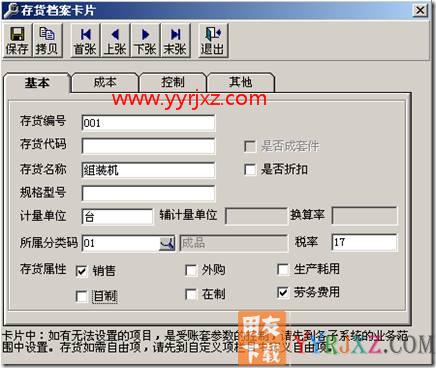Image resolution: width=436 pixels, height=368 pixels.
Task: Switch to the 基本 tab
Action: [37, 83]
